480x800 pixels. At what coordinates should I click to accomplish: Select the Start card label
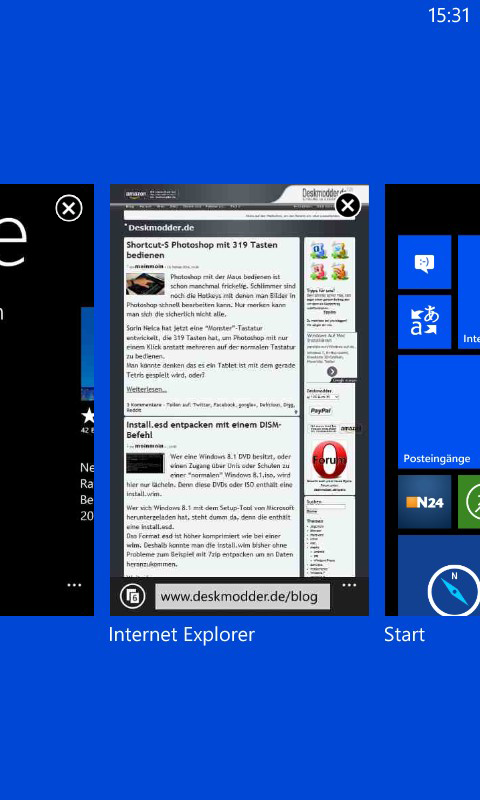405,635
